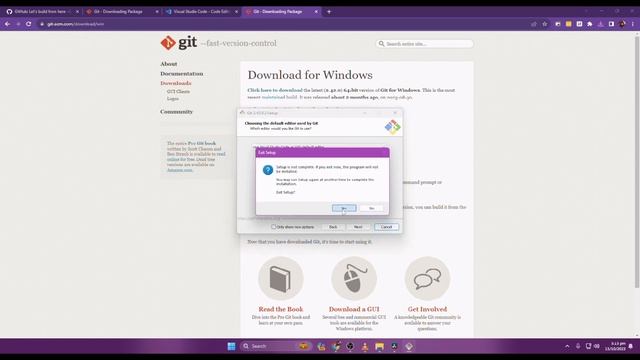Open the Get Involved heading link
Viewport: 640px width, 360px height.
coord(427,309)
